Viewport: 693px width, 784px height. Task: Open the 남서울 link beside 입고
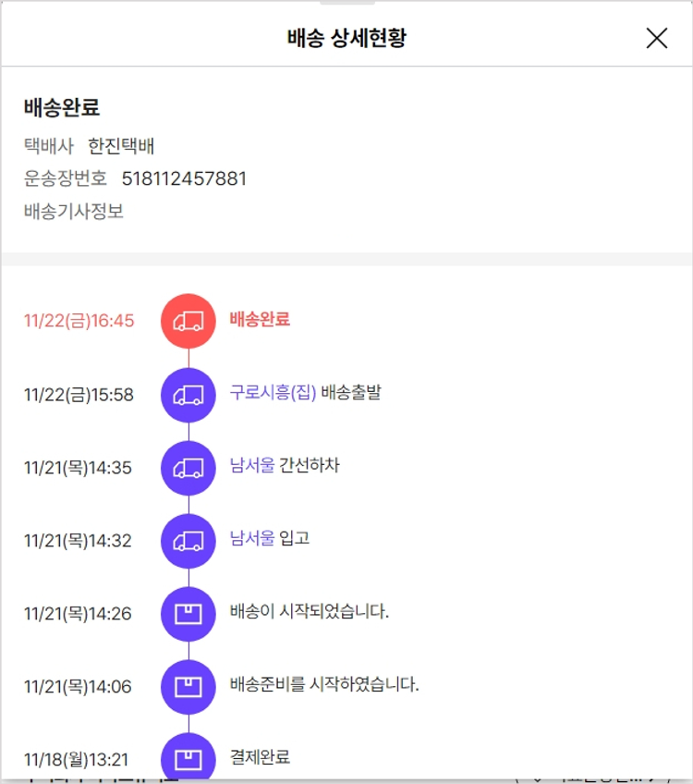[x=252, y=538]
